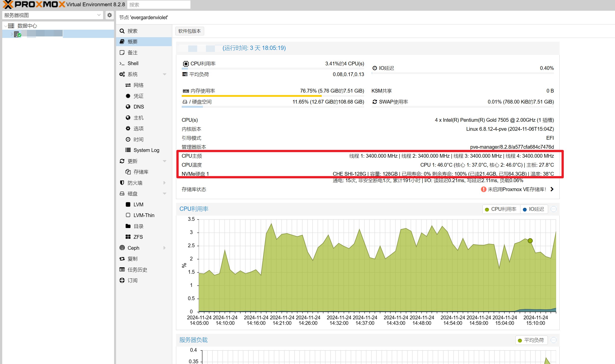
Task: Click the gear settings icon beside server view
Action: (x=109, y=15)
